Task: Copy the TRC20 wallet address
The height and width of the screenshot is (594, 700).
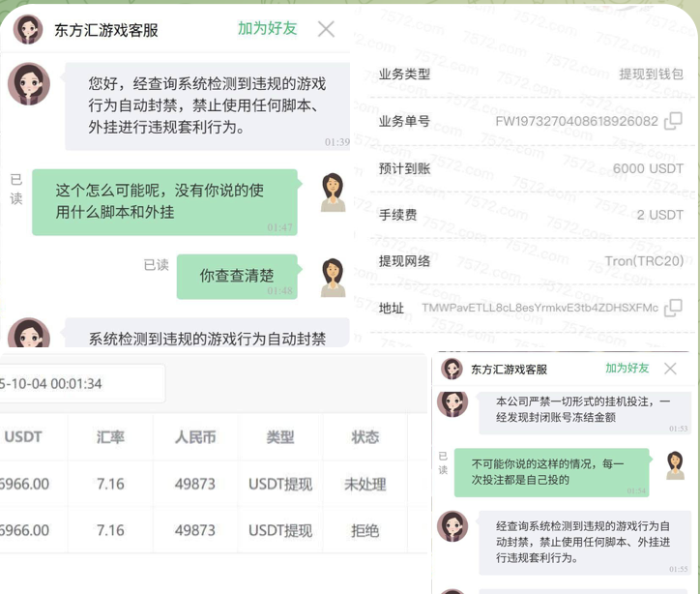Action: (673, 308)
